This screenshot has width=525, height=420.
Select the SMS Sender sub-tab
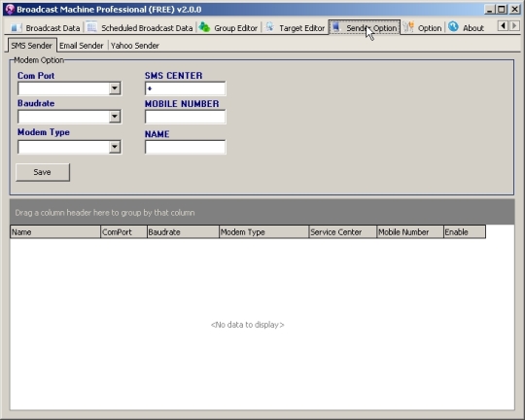(x=31, y=46)
